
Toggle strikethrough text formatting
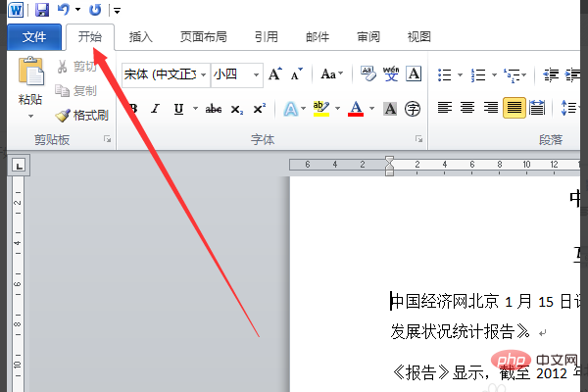click(213, 108)
